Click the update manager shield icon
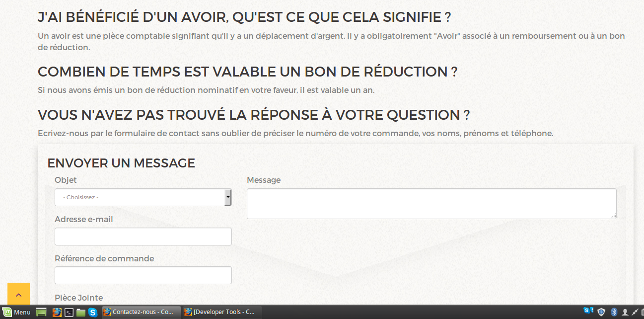Screen dimensions: 644x319 pyautogui.click(x=601, y=312)
